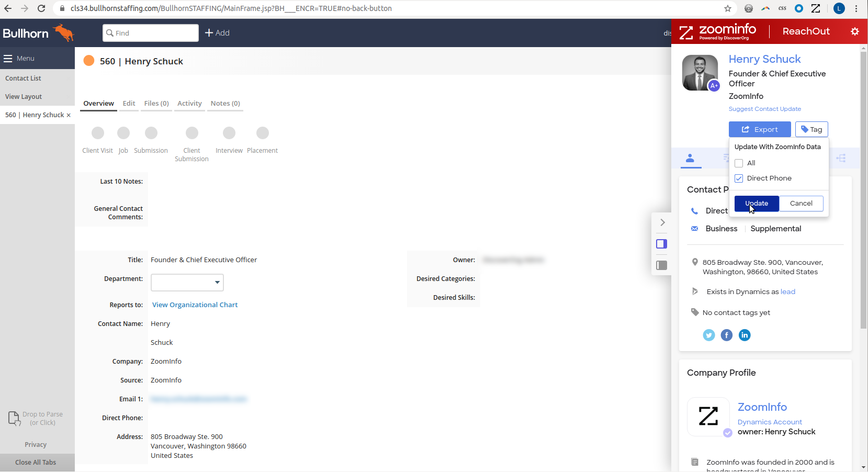Open the Department dropdown

tap(187, 283)
